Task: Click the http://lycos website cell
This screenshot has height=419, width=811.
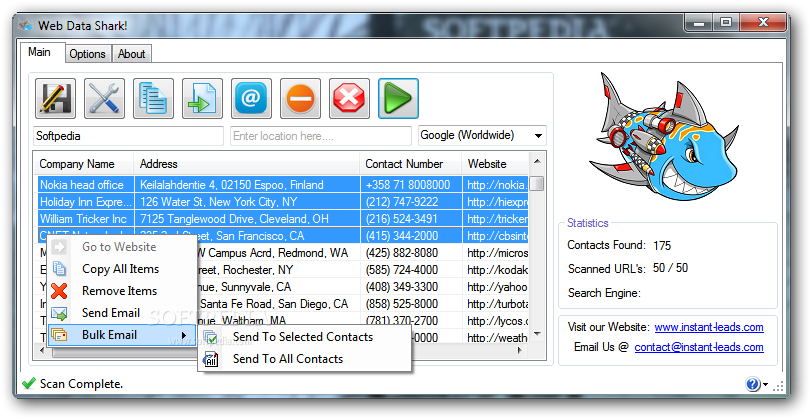Action: pyautogui.click(x=497, y=321)
